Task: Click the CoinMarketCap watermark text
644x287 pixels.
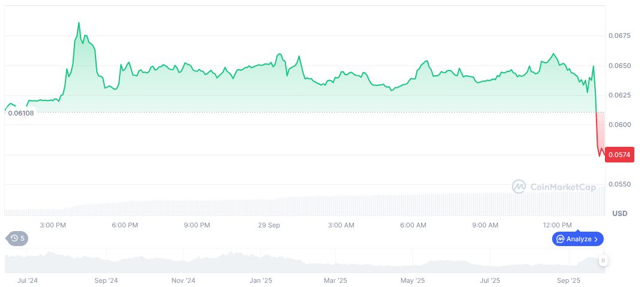Action: [x=563, y=187]
